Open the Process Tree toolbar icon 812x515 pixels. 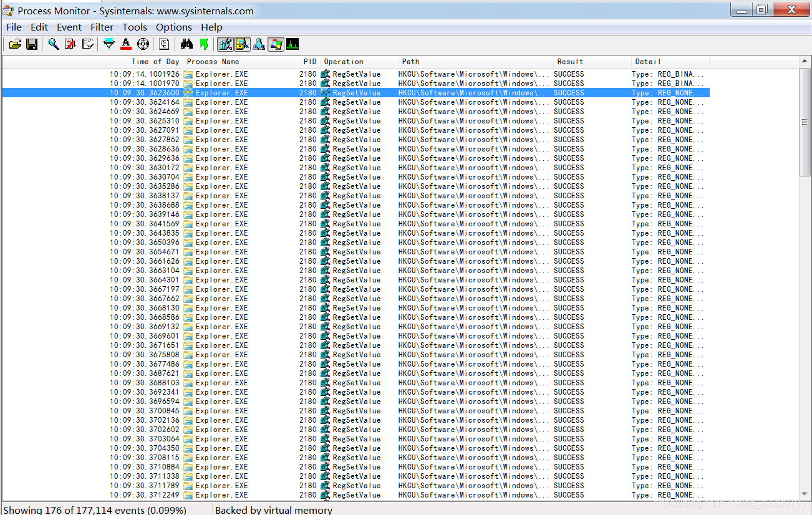[164, 44]
